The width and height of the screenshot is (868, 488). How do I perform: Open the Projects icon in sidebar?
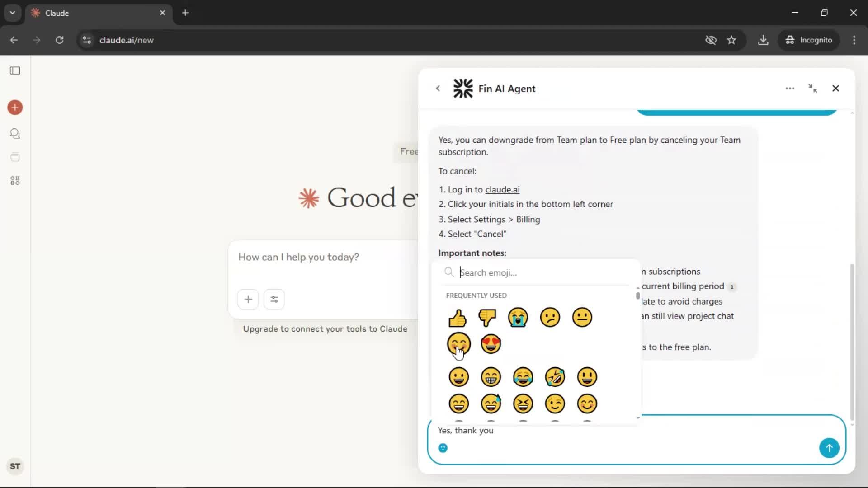point(15,157)
